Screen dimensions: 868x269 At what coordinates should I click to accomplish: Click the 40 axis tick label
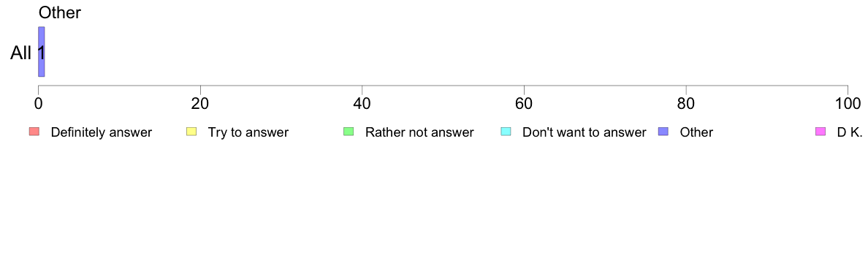coord(362,103)
